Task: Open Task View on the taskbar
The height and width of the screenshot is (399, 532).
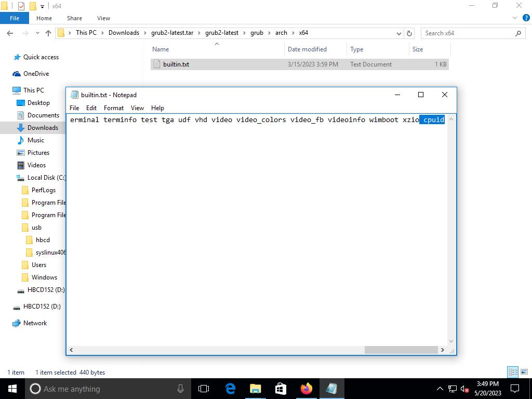Action: [204, 389]
